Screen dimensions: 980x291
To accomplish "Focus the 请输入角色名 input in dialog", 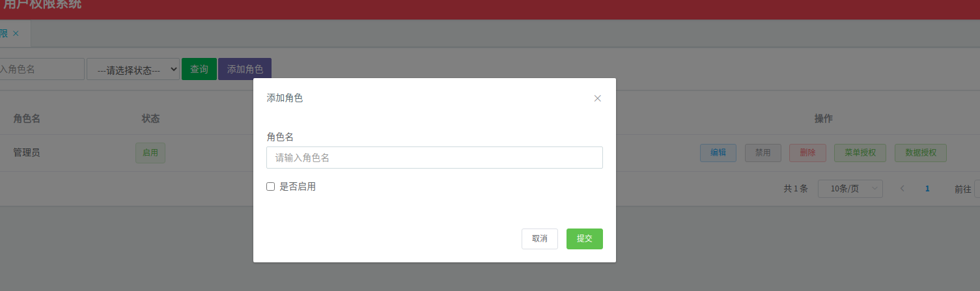I will pyautogui.click(x=434, y=158).
